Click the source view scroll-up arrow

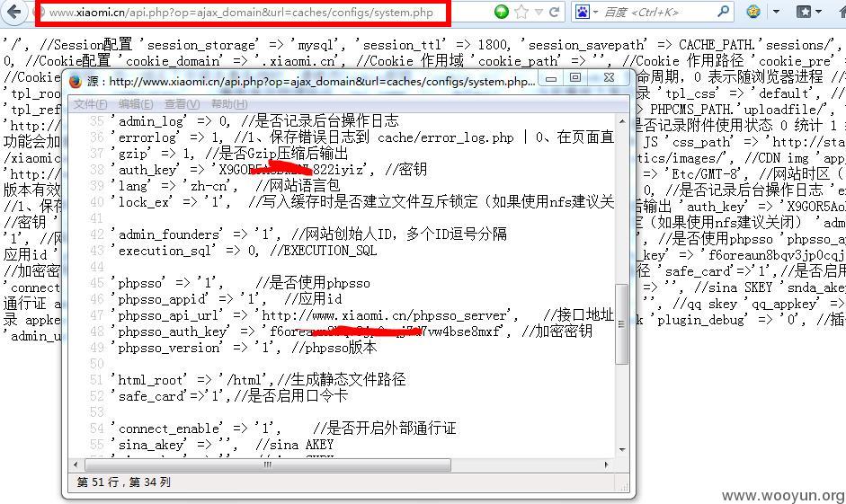coord(622,120)
